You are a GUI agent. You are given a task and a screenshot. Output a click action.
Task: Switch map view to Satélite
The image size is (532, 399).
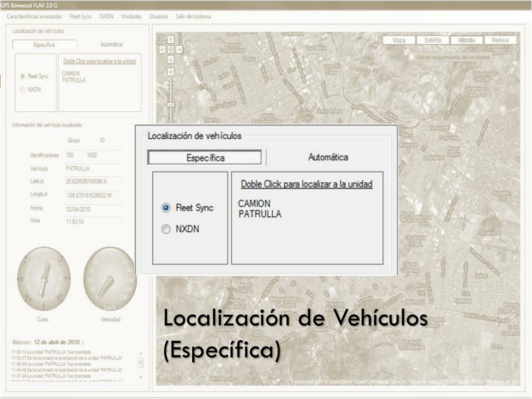[433, 40]
